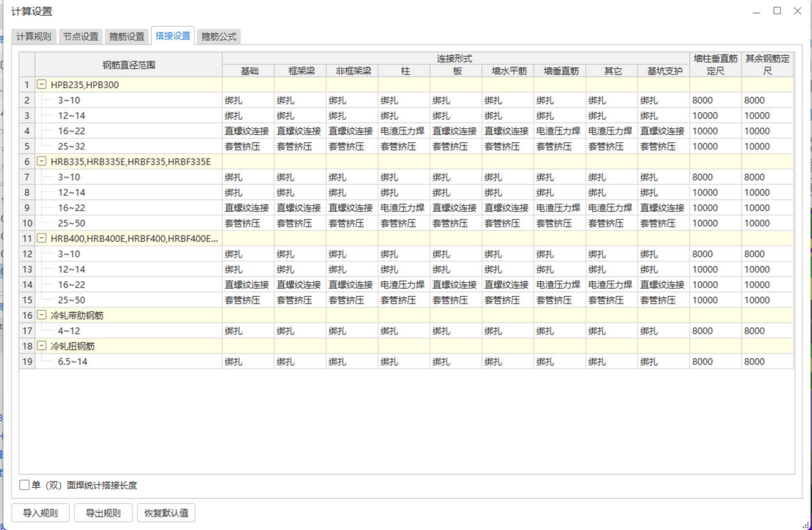
Task: Select row header number 12
Action: (x=27, y=254)
